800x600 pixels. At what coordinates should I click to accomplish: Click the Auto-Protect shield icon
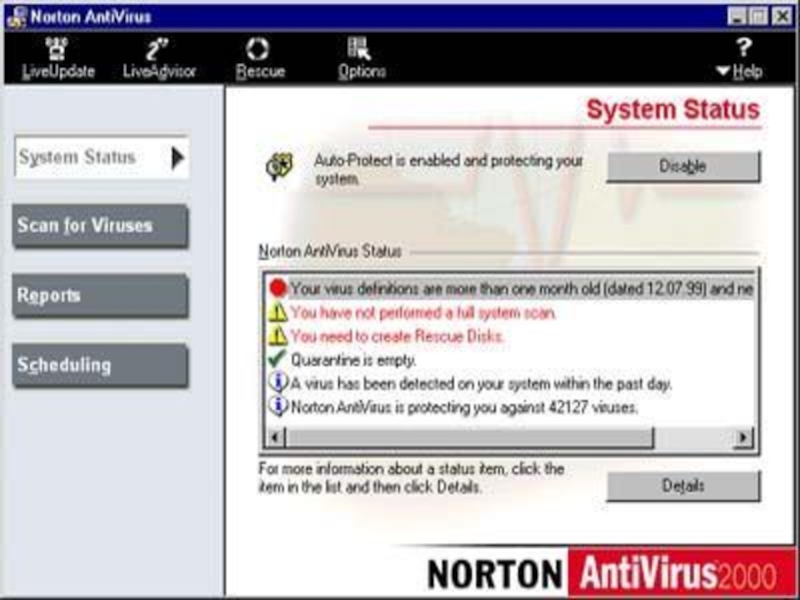click(x=279, y=166)
